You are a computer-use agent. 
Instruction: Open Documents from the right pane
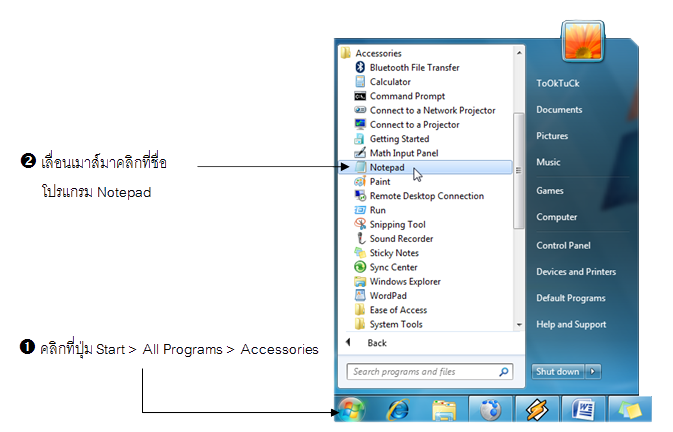pyautogui.click(x=559, y=109)
